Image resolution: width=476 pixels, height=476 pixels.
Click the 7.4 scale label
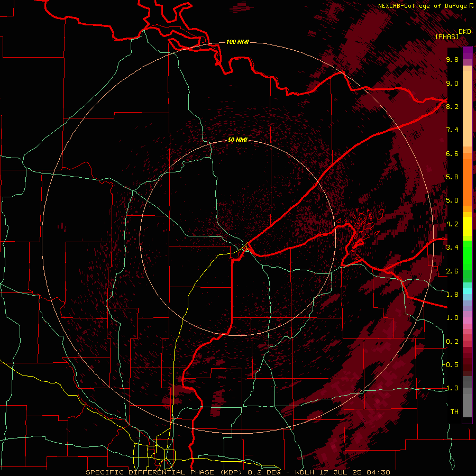tap(452, 130)
